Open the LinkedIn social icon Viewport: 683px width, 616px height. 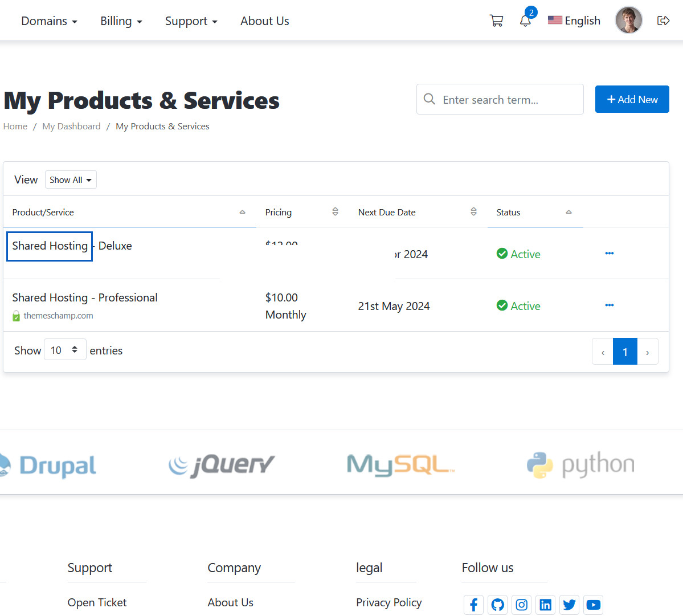545,605
